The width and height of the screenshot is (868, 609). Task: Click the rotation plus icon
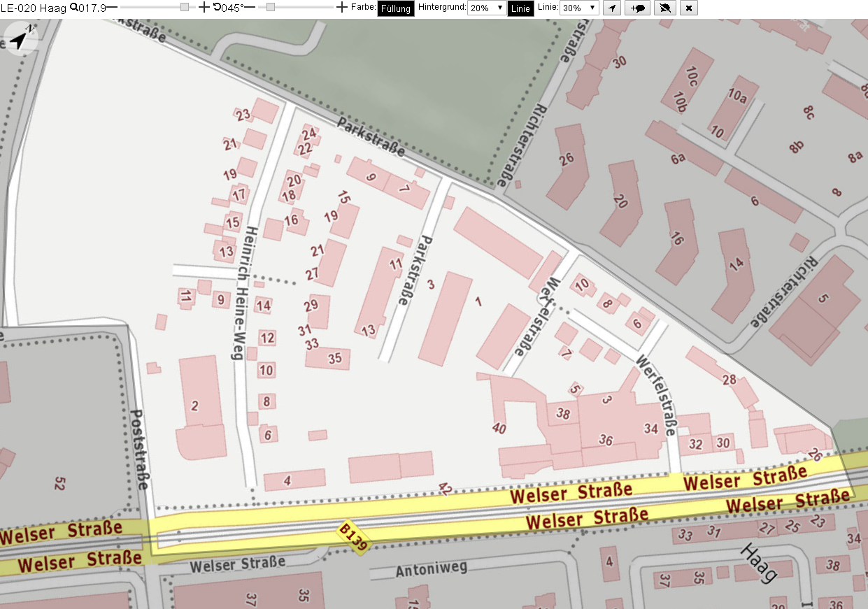click(x=341, y=8)
